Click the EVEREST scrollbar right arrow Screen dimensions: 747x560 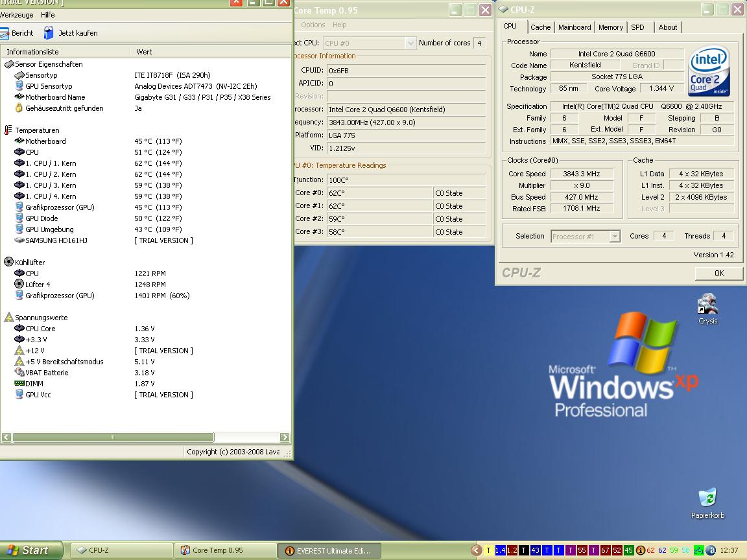point(285,437)
